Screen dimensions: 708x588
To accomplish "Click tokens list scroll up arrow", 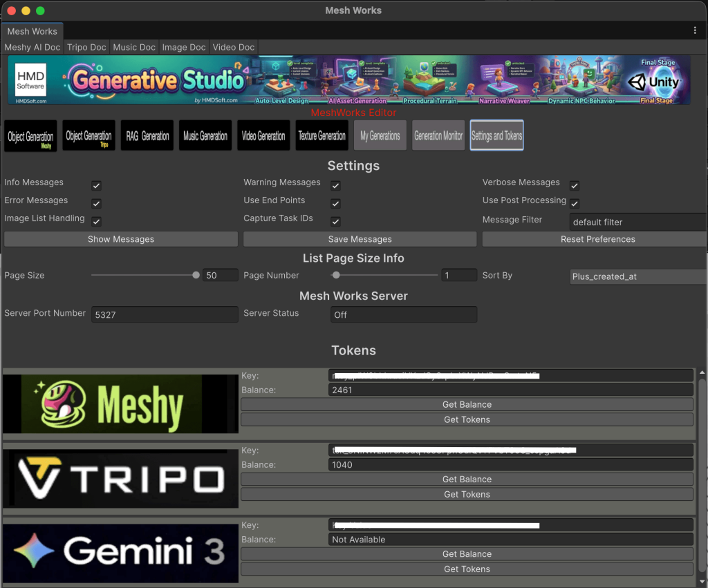I will click(702, 372).
